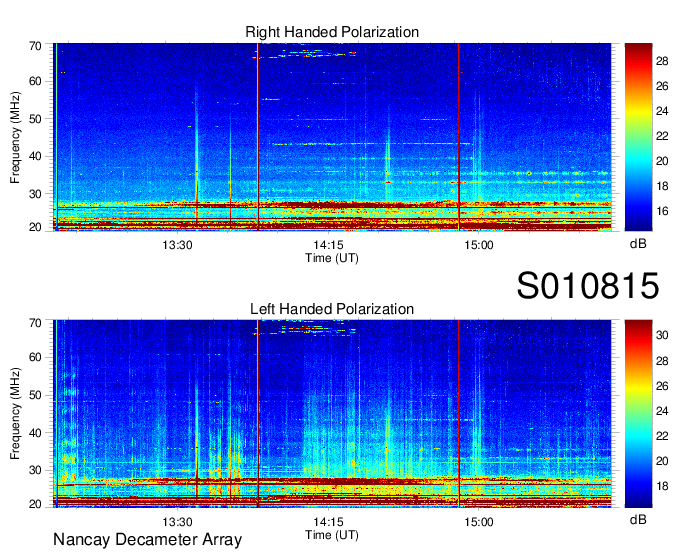Click the 'dB' unit under top colorbar

point(638,244)
